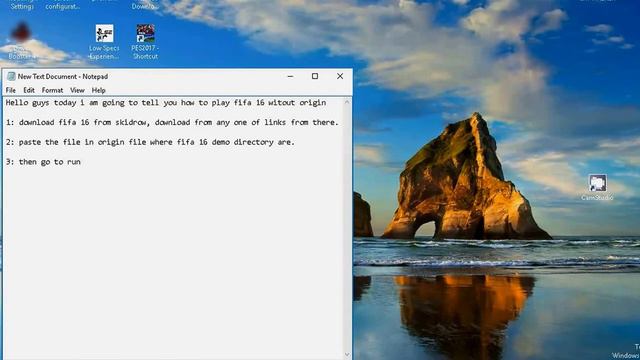Close the Notepad window
Viewport: 640px width, 360px height.
point(340,76)
